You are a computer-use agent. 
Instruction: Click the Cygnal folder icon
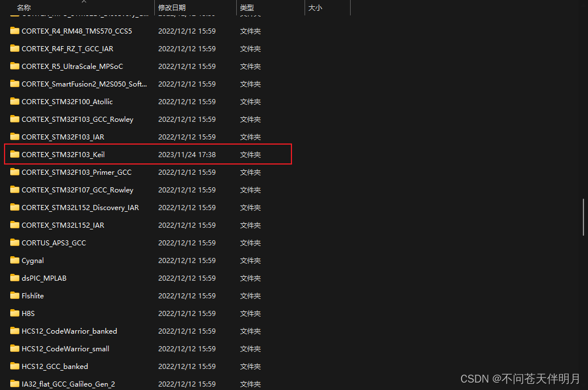point(15,260)
